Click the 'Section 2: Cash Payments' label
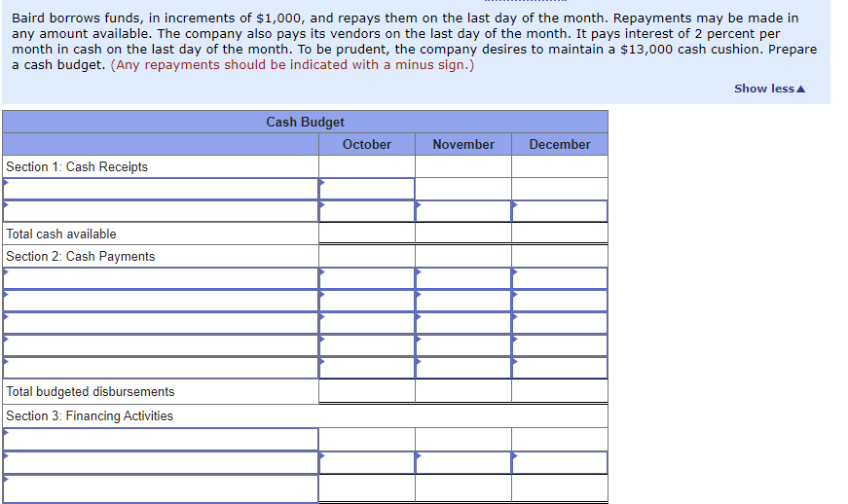The height and width of the screenshot is (504, 848). (81, 256)
